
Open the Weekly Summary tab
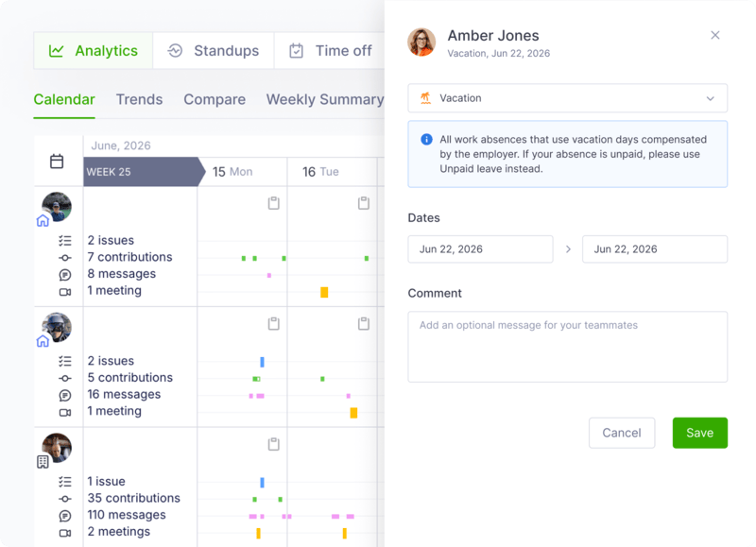(325, 99)
